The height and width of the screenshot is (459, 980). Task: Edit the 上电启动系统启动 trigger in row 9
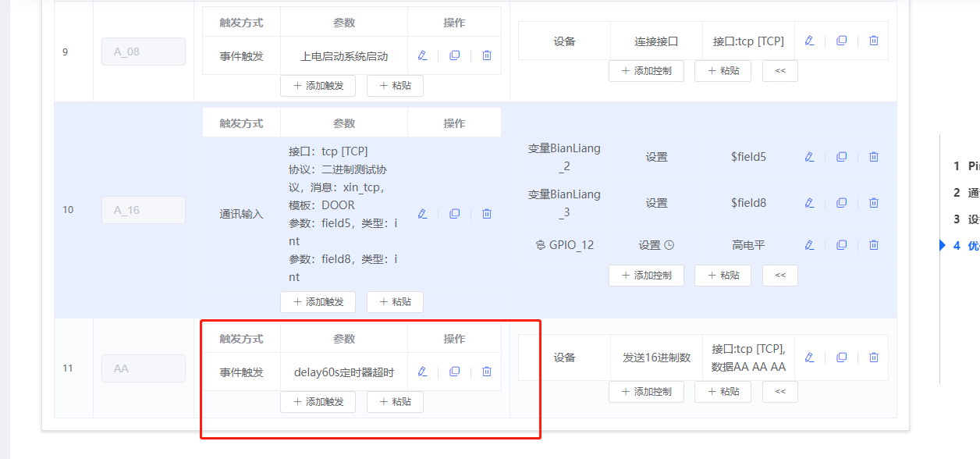click(x=422, y=55)
